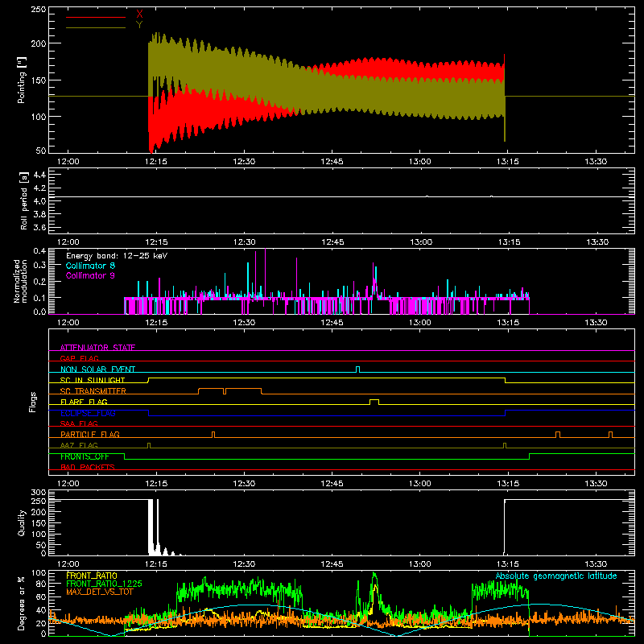Click the 'Quality' axis title
Image resolution: width=644 pixels, height=644 pixels.
[x=22, y=522]
